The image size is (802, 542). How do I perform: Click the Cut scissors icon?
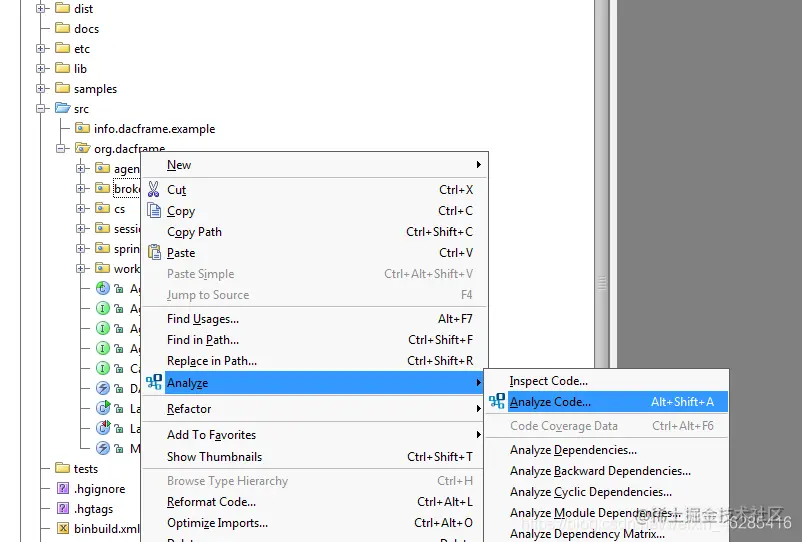point(153,189)
